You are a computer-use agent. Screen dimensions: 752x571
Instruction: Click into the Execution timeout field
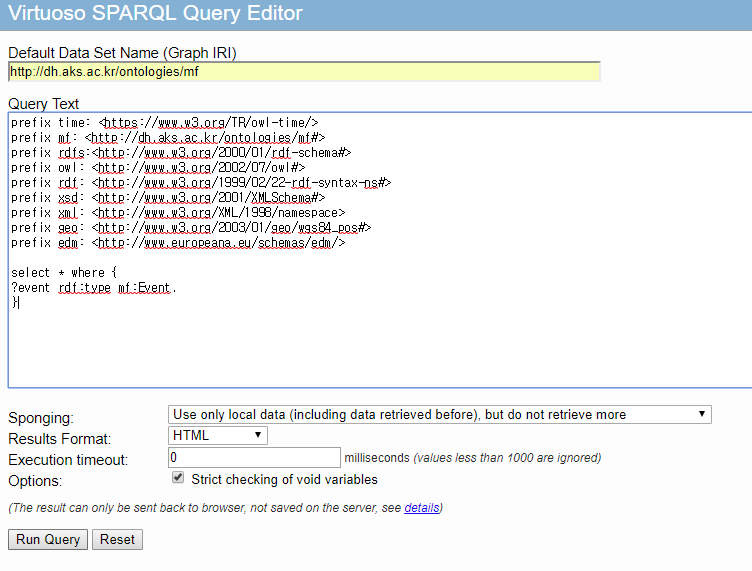(x=255, y=458)
